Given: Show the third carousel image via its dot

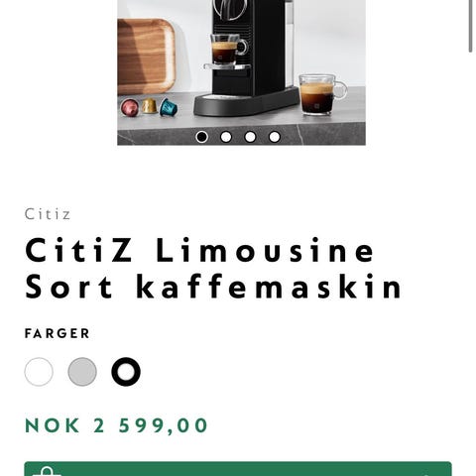Looking at the screenshot, I should click(250, 137).
